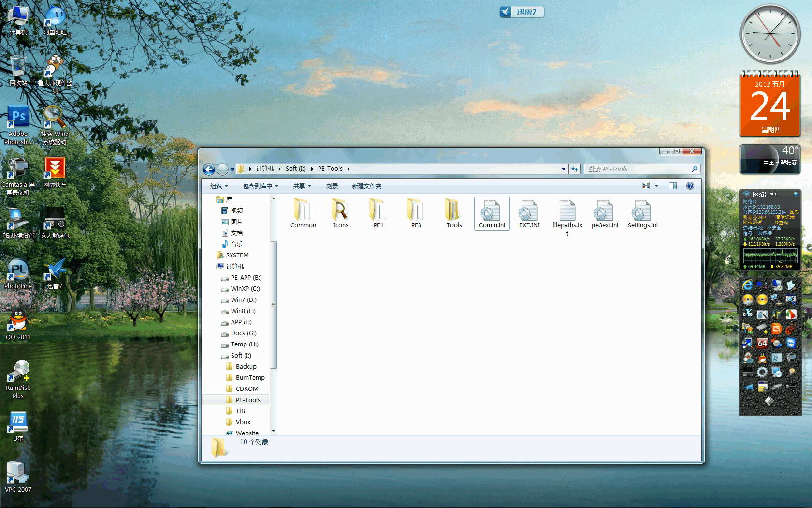Open the Common folder
The width and height of the screenshot is (812, 508).
point(303,213)
